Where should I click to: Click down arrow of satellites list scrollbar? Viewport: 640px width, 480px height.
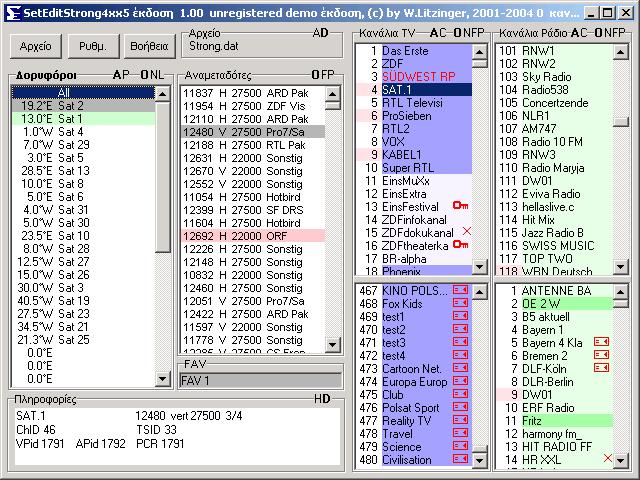(x=163, y=379)
